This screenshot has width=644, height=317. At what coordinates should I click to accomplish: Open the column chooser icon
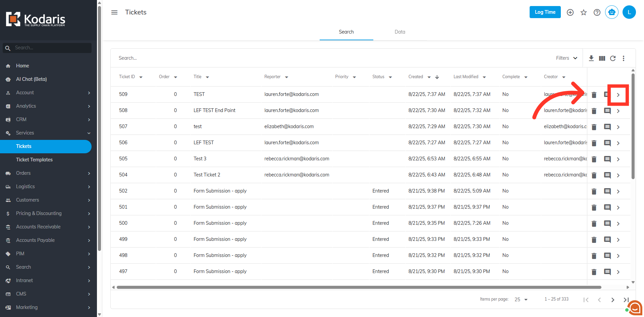[602, 58]
